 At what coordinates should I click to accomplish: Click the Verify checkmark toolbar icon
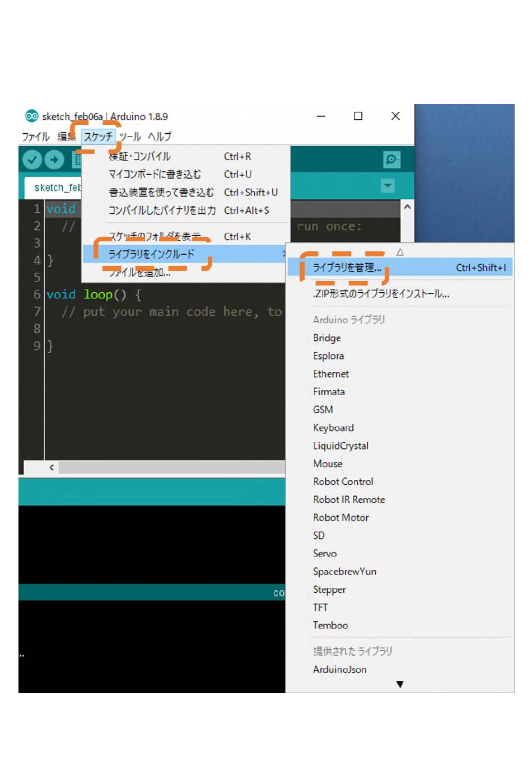[32, 160]
